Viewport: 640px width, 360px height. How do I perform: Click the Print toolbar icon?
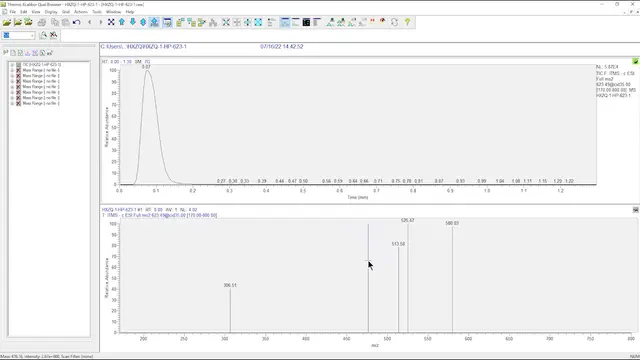click(42, 22)
